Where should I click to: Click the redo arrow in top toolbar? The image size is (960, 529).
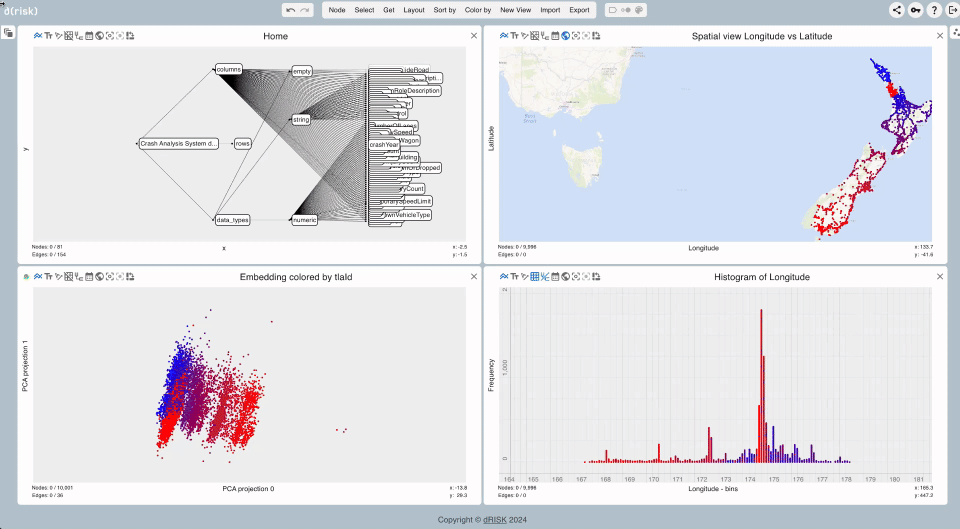point(305,10)
